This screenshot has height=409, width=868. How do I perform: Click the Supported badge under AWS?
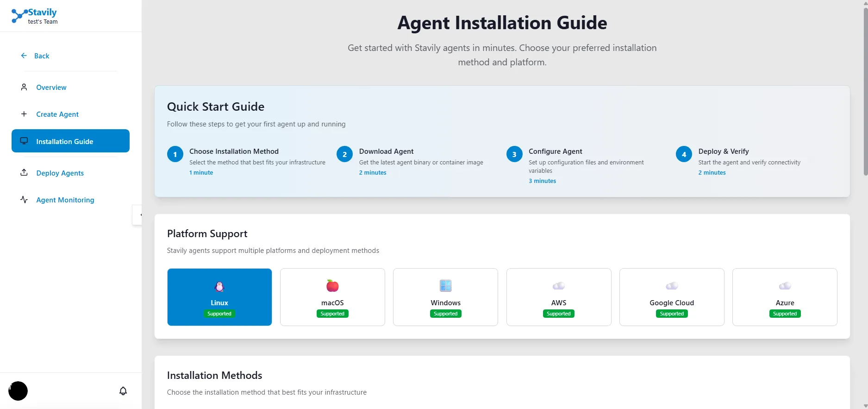[x=559, y=314]
